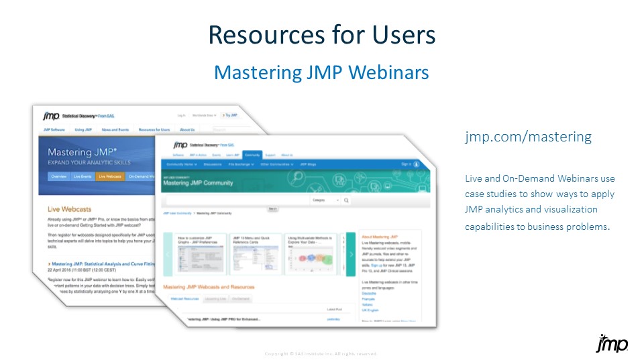
Task: Open the Statistical Analysis and Curve Fitting webinar link
Action: pyautogui.click(x=103, y=264)
